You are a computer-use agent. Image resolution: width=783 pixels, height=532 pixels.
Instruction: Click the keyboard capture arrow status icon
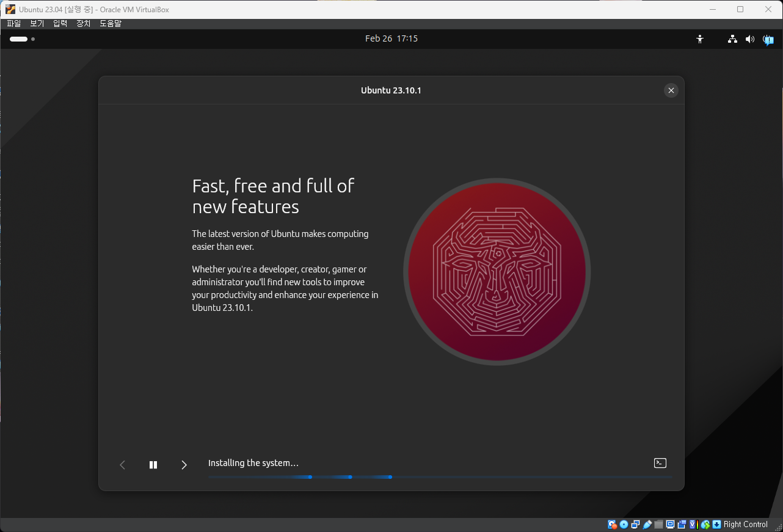point(716,524)
